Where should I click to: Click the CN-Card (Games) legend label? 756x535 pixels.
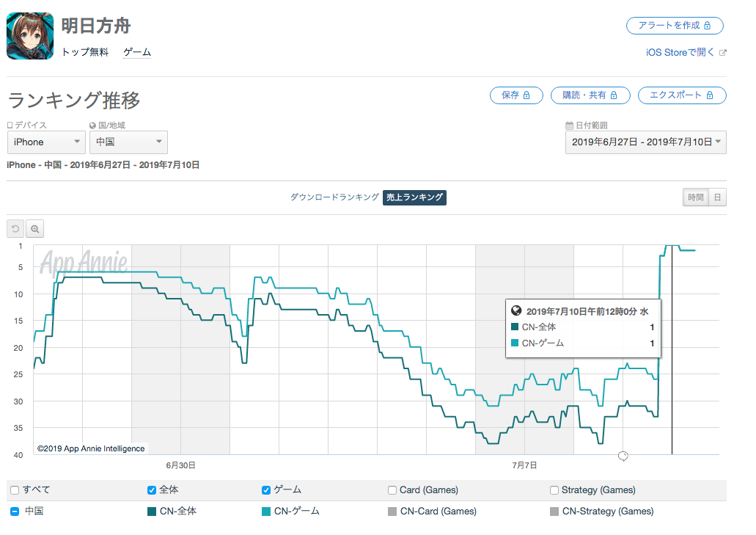pyautogui.click(x=438, y=512)
